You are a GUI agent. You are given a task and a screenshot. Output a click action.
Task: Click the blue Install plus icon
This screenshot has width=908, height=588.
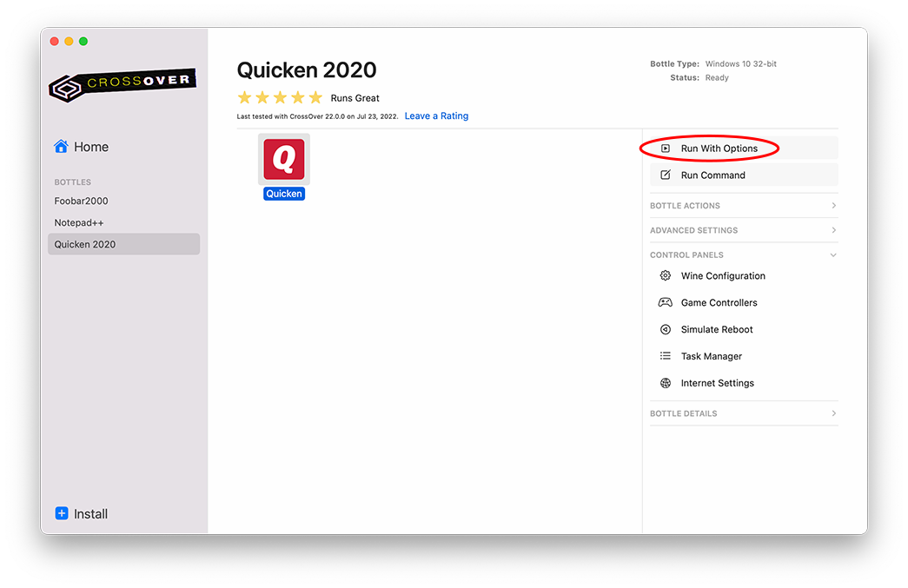tap(62, 513)
